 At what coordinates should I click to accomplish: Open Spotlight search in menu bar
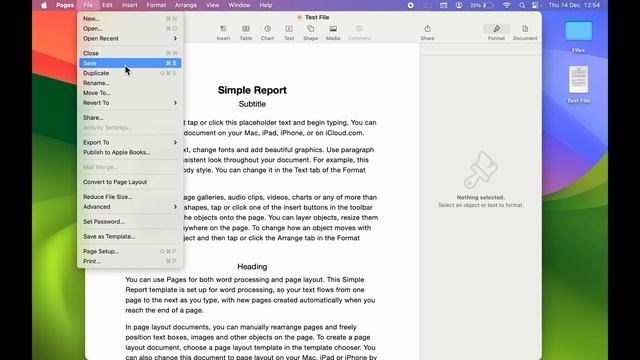tap(522, 5)
